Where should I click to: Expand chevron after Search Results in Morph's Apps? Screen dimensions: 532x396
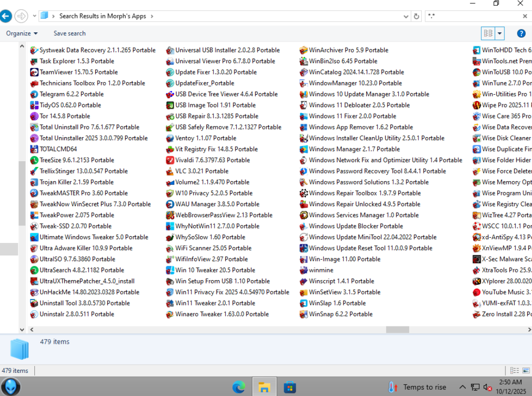coord(152,16)
